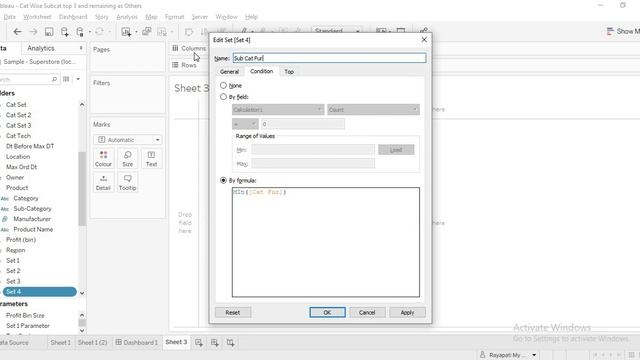Screen dimensions: 640x360
Task: Click inside the formula text box
Action: 325,242
